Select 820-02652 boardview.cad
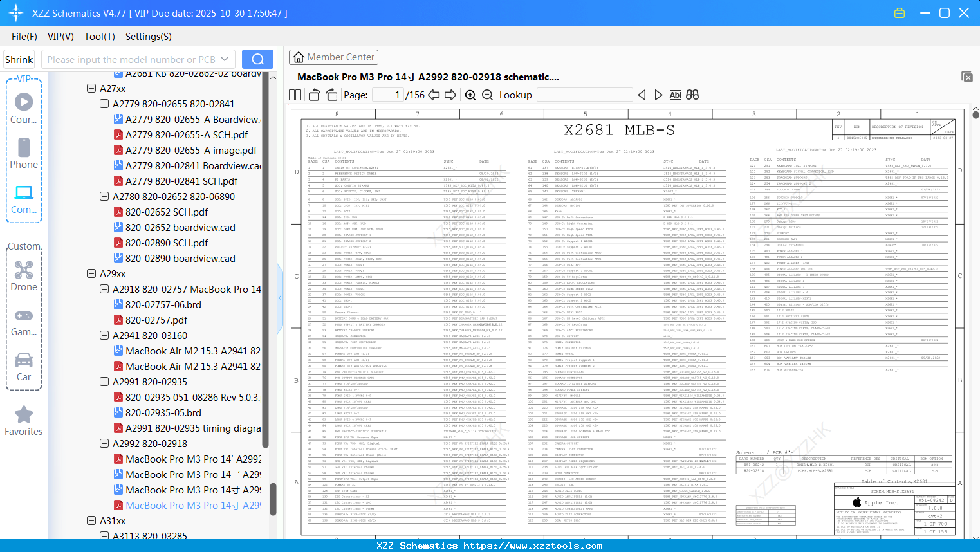 (180, 227)
